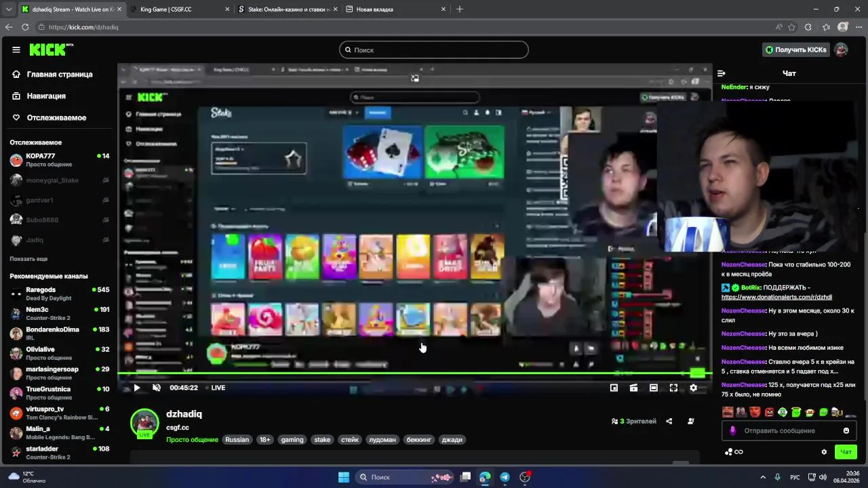Open recommended channel virtuspro_tv

point(60,413)
